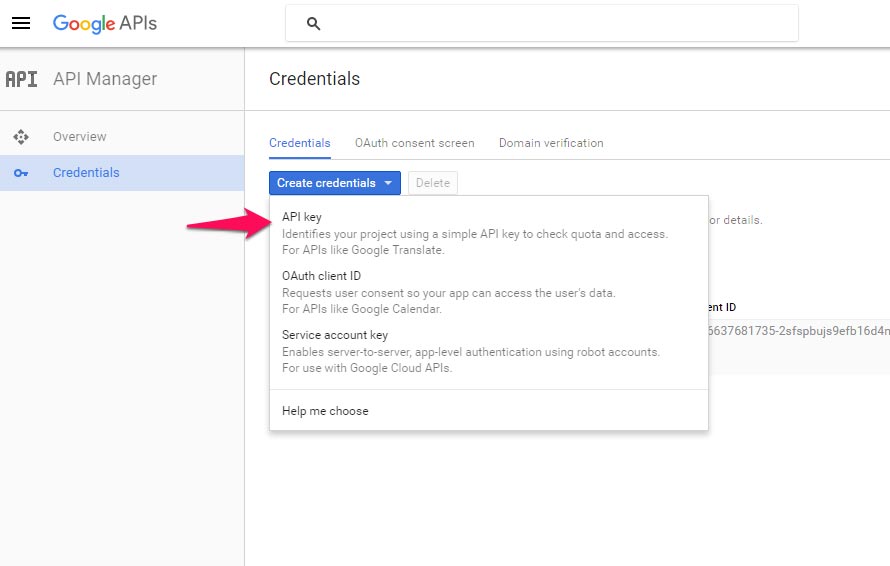This screenshot has width=890, height=566.
Task: Click the Delete button
Action: (x=433, y=183)
